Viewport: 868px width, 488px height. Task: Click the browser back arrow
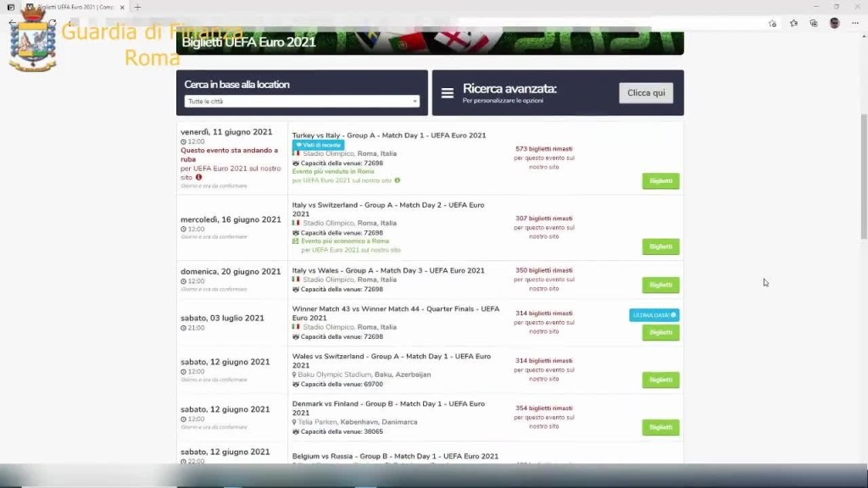pyautogui.click(x=12, y=23)
